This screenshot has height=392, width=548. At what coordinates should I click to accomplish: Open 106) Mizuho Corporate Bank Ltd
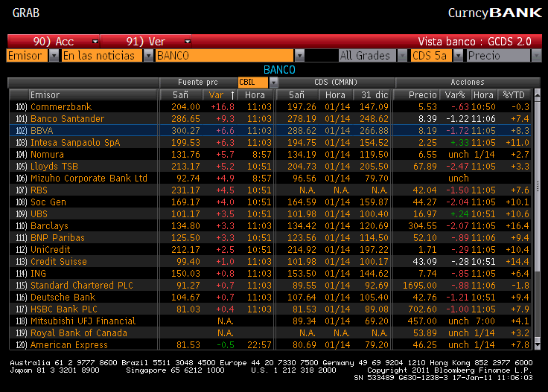(89, 179)
